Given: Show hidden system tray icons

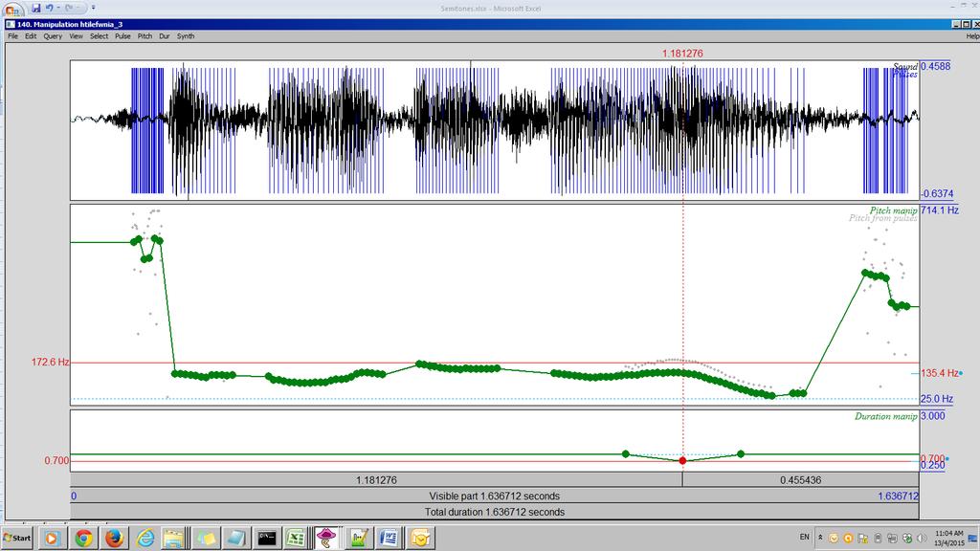Looking at the screenshot, I should 820,538.
